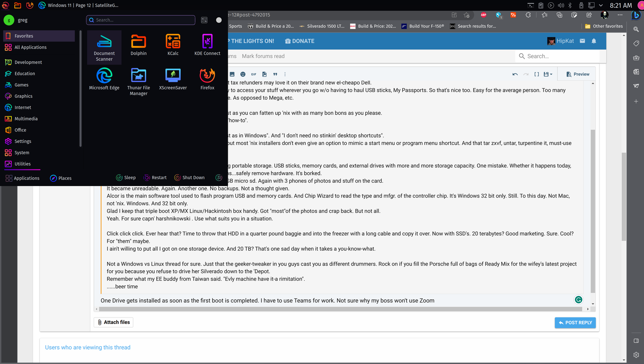Insert GIF in reply editor
Image resolution: width=644 pixels, height=364 pixels.
click(x=253, y=74)
